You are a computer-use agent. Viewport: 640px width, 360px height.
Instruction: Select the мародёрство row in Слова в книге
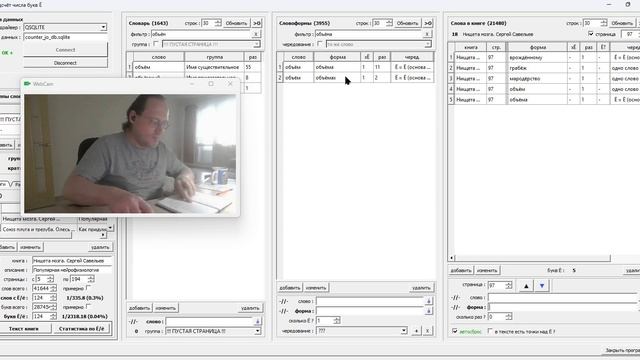point(544,78)
